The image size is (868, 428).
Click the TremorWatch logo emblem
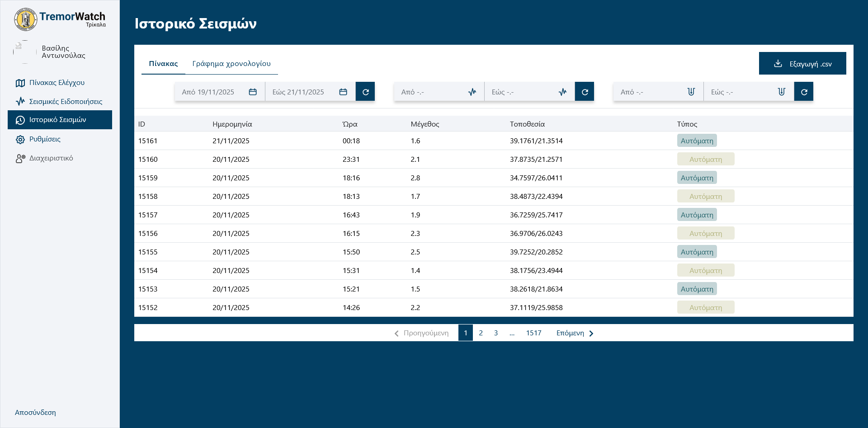point(26,19)
